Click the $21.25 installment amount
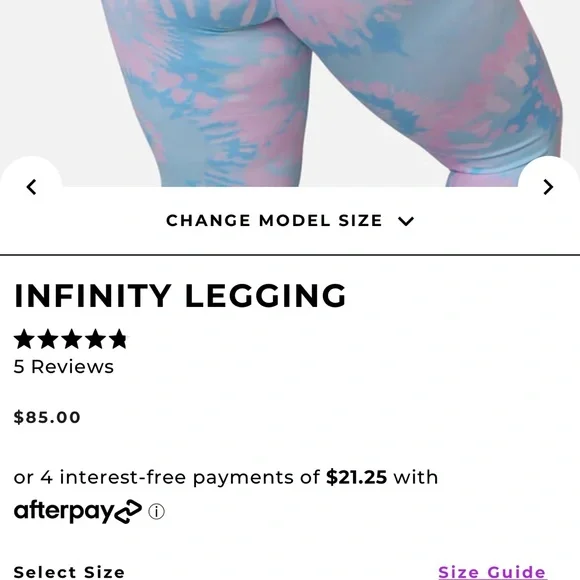 [x=357, y=477]
